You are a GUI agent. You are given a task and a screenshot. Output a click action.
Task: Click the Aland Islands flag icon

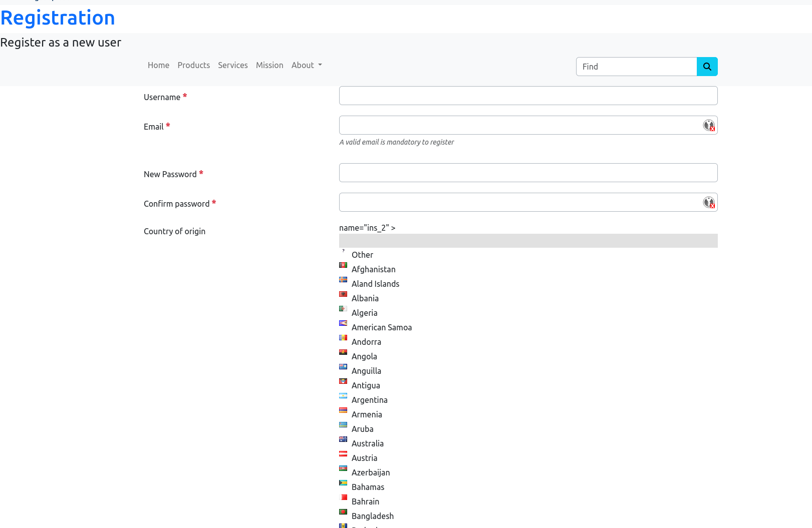[x=343, y=280]
